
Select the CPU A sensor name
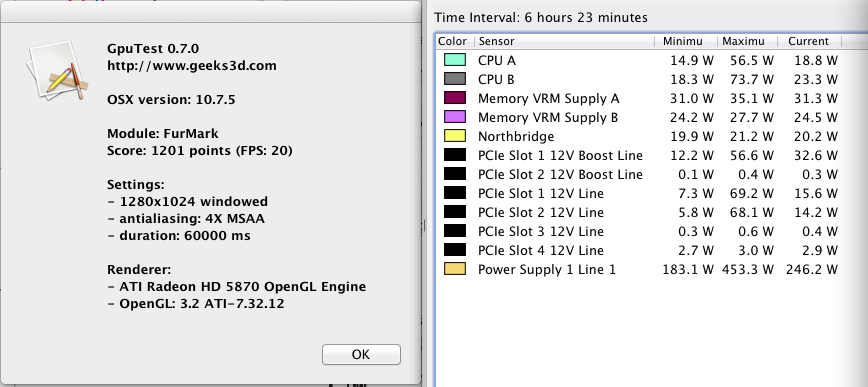[497, 60]
